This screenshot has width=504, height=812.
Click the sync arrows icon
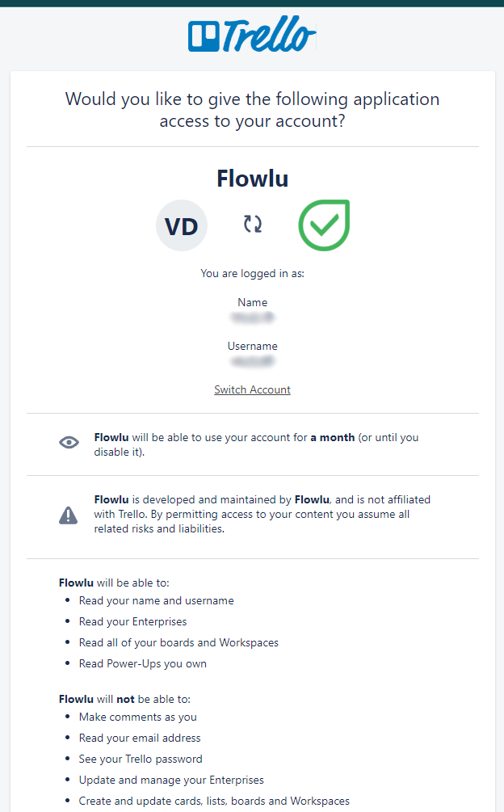point(253,225)
